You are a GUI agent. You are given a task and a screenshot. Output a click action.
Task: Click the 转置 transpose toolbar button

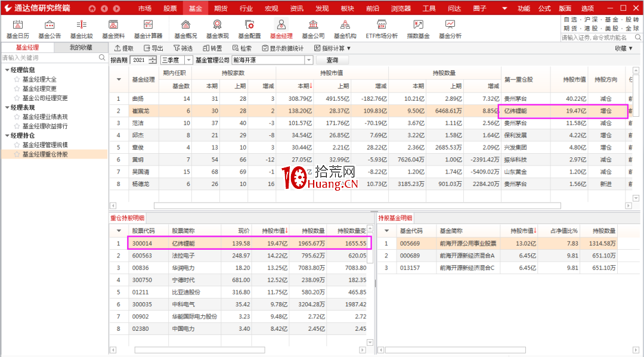(212, 48)
